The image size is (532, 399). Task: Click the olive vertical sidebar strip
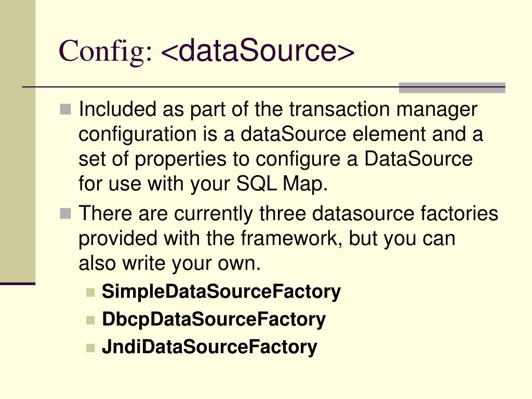pos(18,140)
